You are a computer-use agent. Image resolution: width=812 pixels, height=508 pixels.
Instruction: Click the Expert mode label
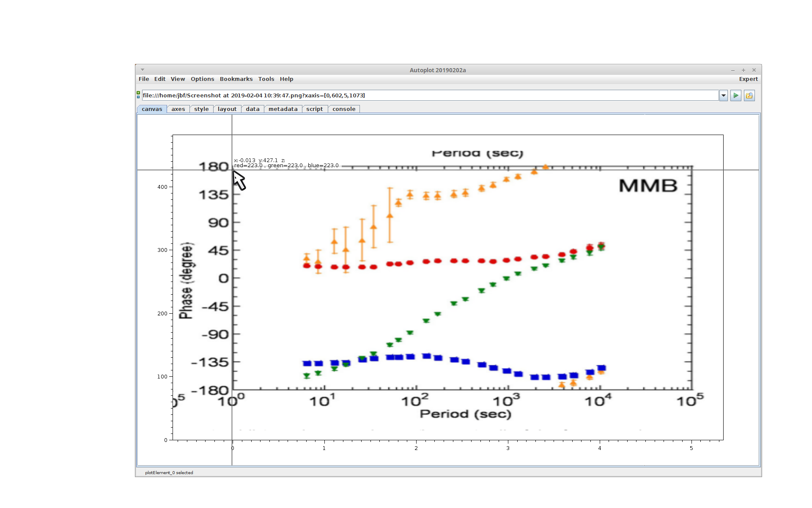click(x=748, y=79)
